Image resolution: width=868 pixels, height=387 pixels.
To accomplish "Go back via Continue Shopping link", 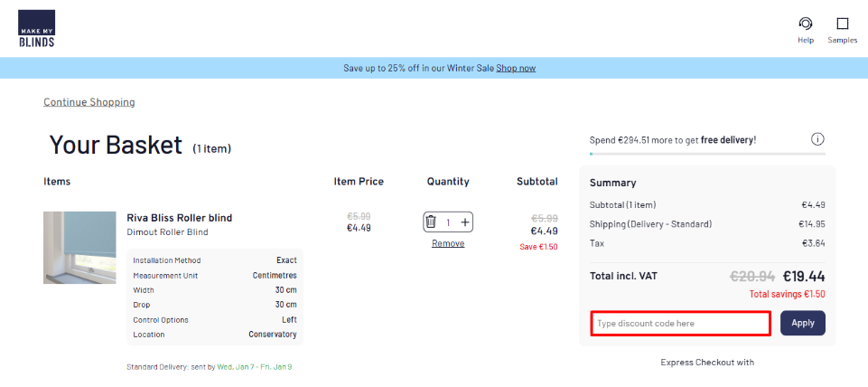I will pos(89,102).
